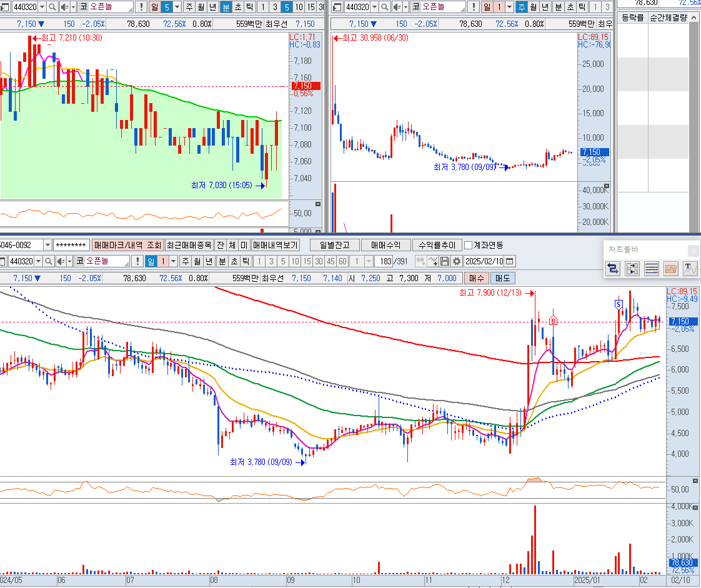This screenshot has width=701, height=588.
Task: Open stock code dropdown in top-right chart
Action: tap(375, 7)
